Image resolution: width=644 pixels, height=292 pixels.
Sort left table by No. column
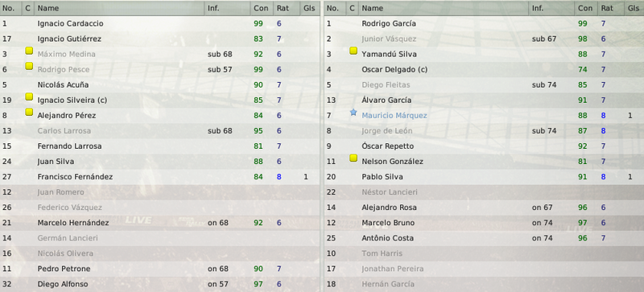click(x=10, y=8)
